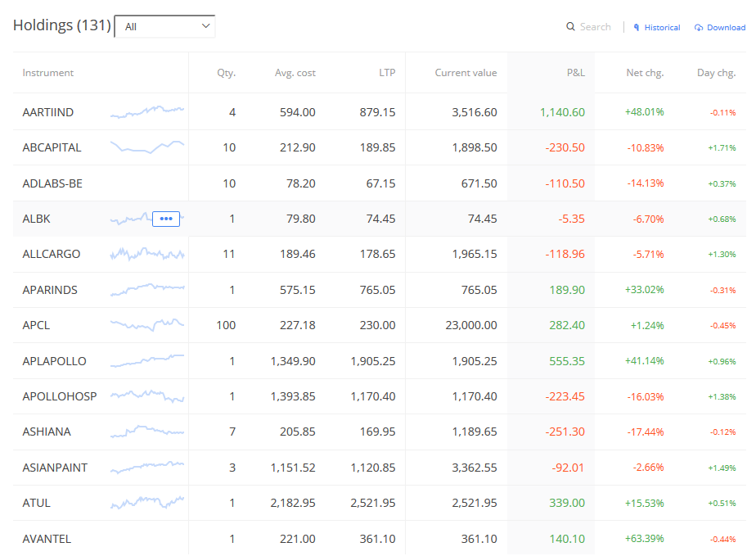Click ALBK average cost 79.80

(x=301, y=219)
